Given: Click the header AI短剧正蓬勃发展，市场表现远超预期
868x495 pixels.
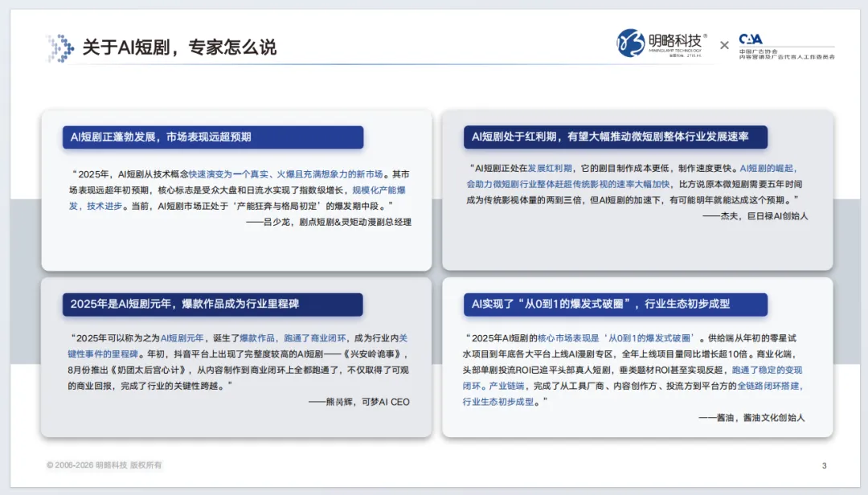Looking at the screenshot, I should tap(213, 137).
